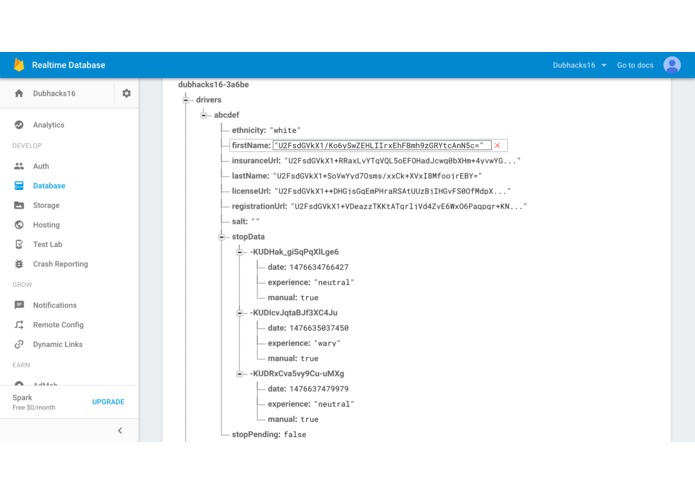
Task: Collapse the stopData node
Action: (222, 237)
